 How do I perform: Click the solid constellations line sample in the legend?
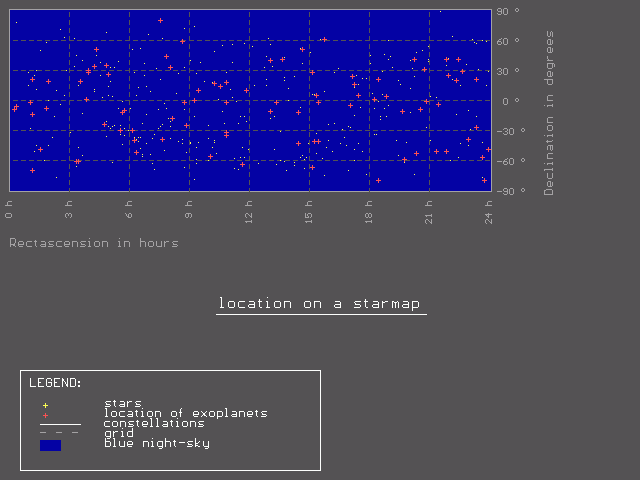point(60,425)
